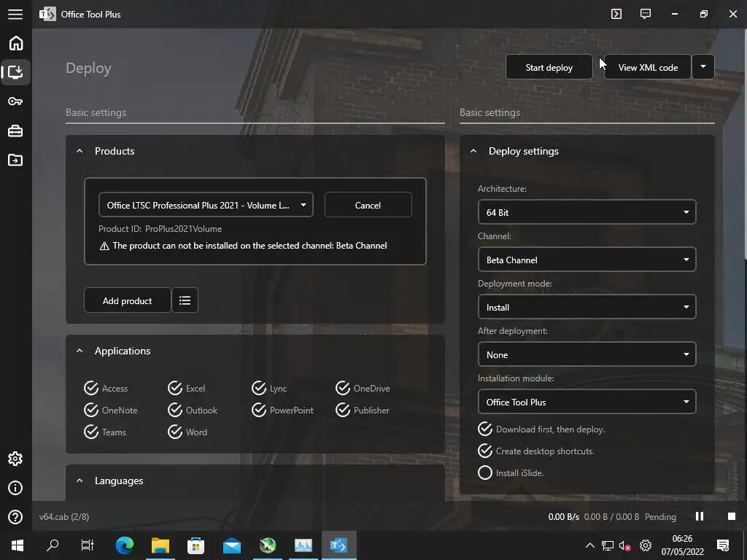747x560 pixels.
Task: Open the hamburger navigation menu
Action: tap(15, 15)
